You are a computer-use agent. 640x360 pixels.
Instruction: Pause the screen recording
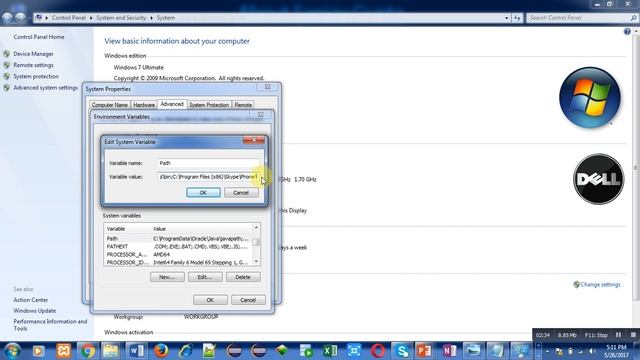coord(618,335)
